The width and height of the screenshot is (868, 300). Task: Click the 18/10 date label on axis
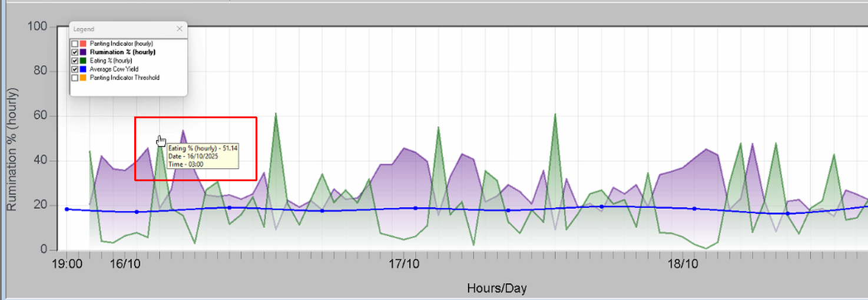tap(683, 264)
